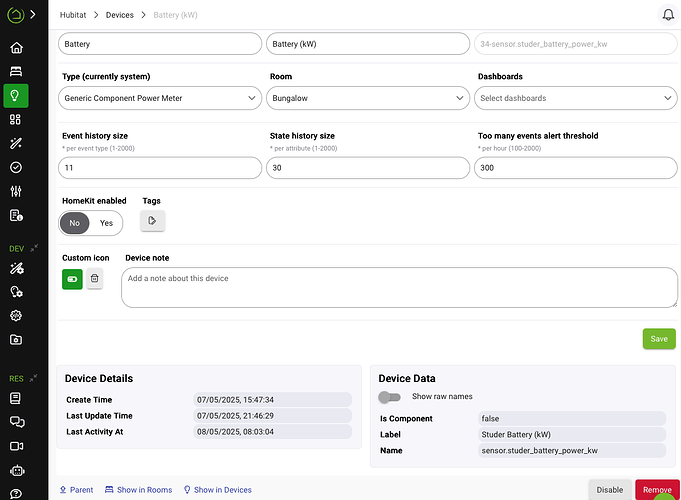Edit State history size field
681x500 pixels.
(x=368, y=168)
